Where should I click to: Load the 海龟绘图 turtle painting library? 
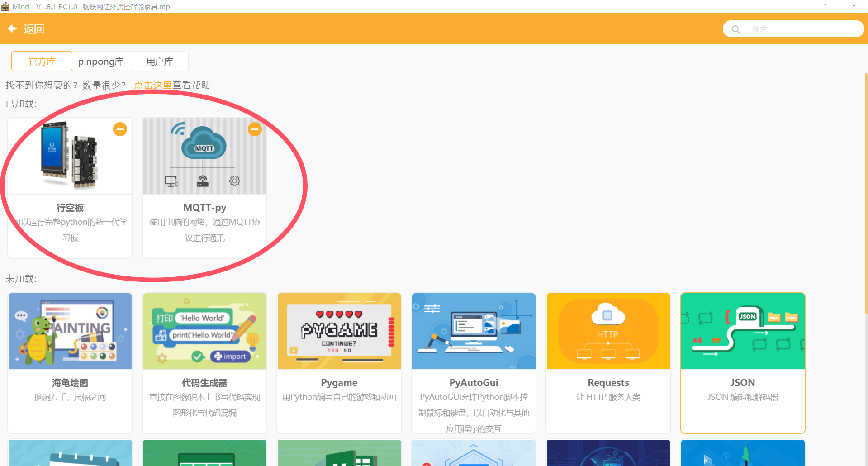click(70, 331)
